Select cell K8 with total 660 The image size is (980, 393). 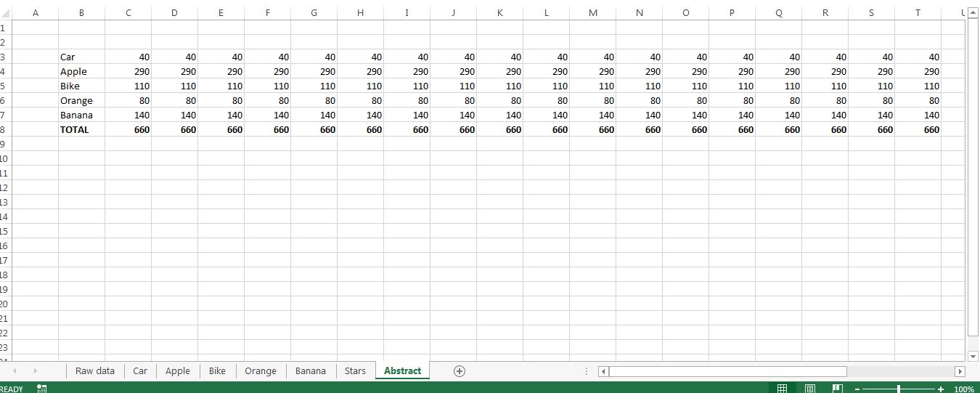pos(499,129)
